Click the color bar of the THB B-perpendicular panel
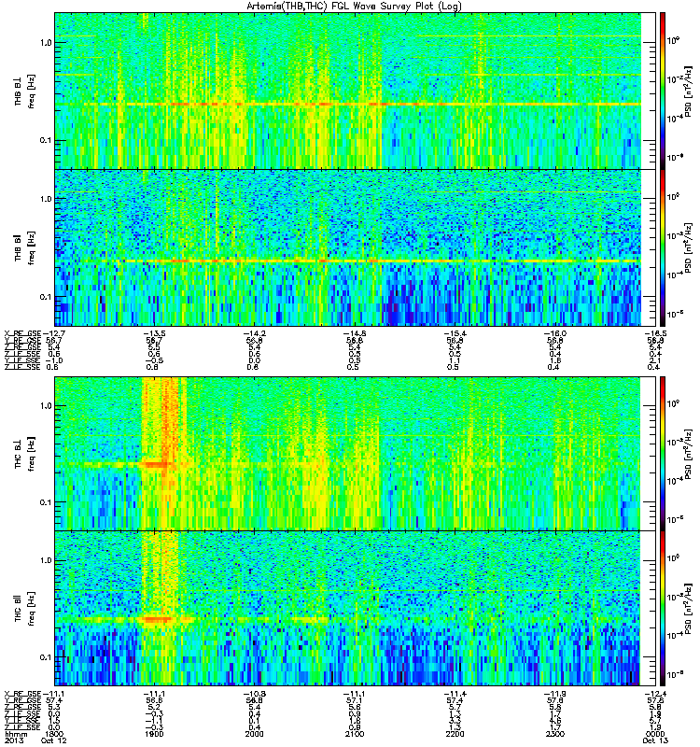This screenshot has height=747, width=700. coord(662,91)
